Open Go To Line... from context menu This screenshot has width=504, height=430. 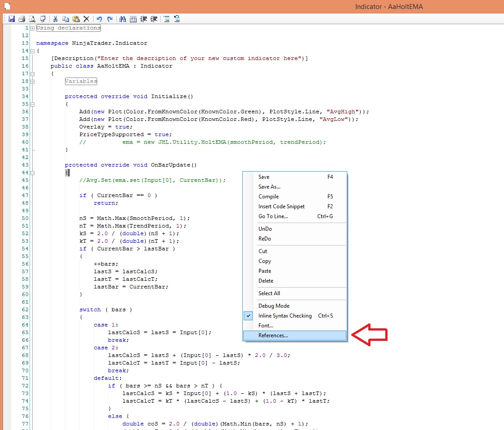pyautogui.click(x=295, y=216)
